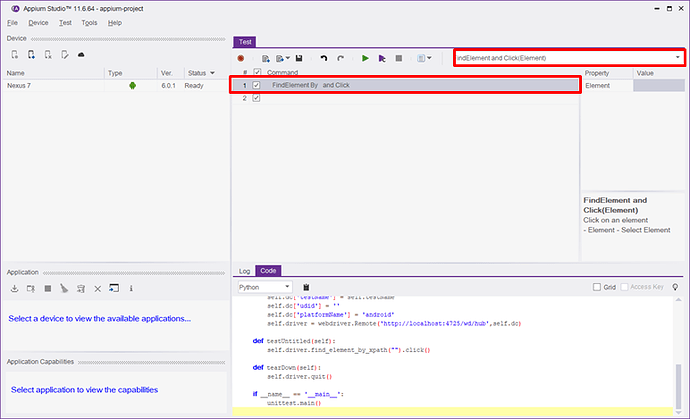Open the FindElement and Click command dropdown
The image size is (690, 419).
click(678, 58)
